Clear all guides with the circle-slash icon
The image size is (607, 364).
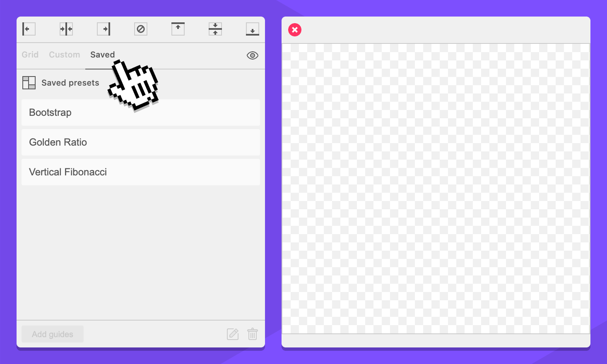pyautogui.click(x=141, y=29)
